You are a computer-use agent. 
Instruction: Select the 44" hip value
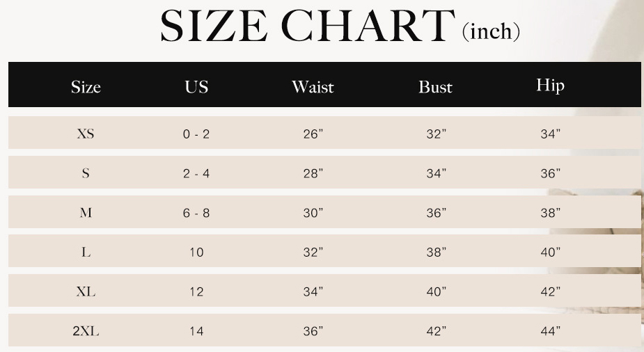point(550,331)
